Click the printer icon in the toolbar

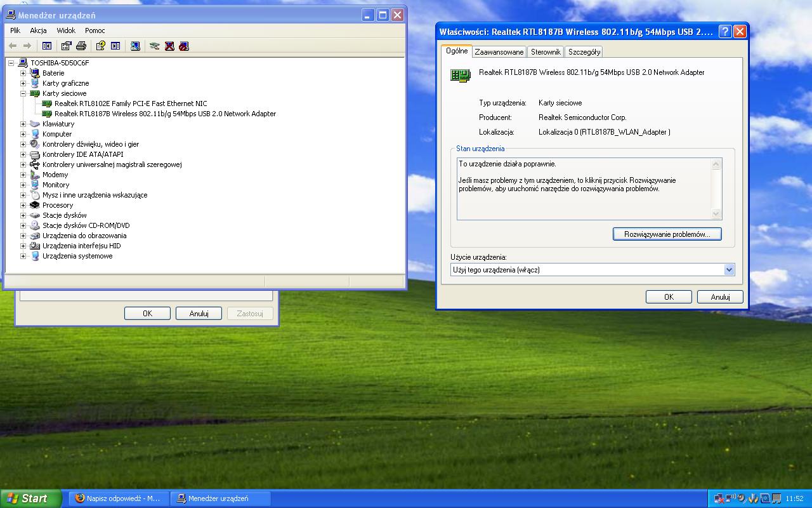pyautogui.click(x=81, y=46)
